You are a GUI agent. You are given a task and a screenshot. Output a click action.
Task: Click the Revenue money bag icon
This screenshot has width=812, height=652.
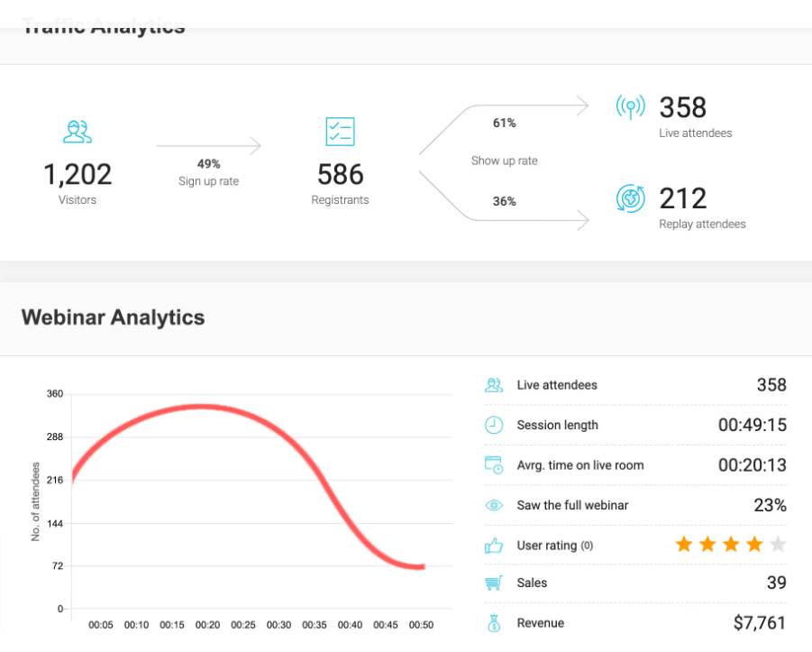tap(494, 623)
